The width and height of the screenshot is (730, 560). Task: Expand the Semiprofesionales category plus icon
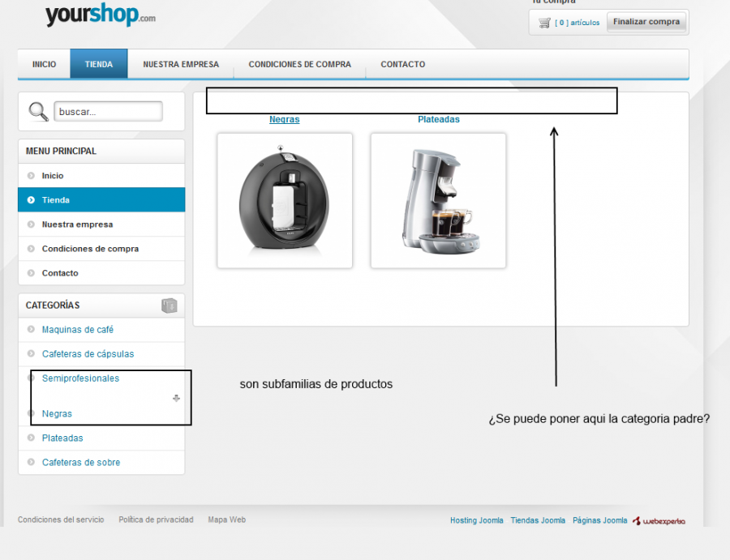tap(176, 398)
